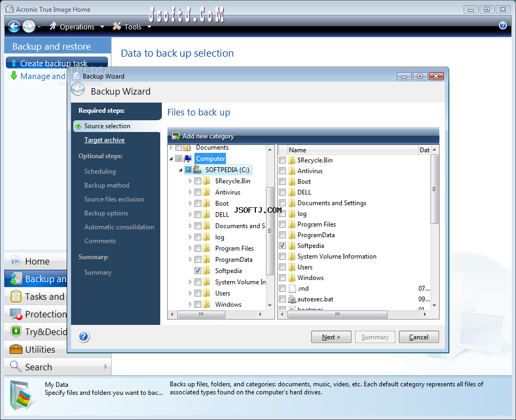Go to Target archive step
The width and height of the screenshot is (516, 420).
pos(104,140)
